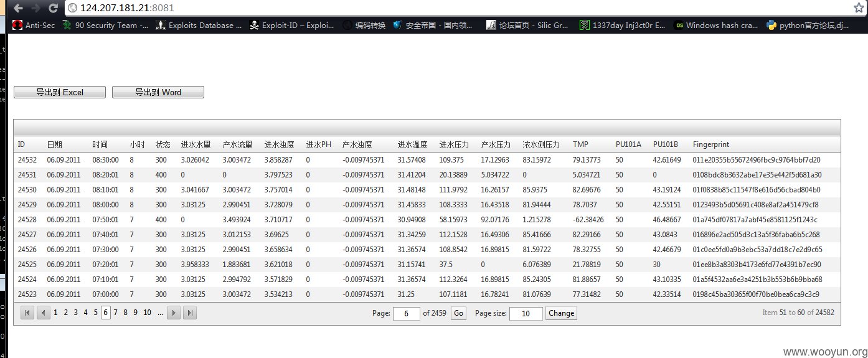
Task: Sort by the ID column header
Action: click(x=21, y=144)
